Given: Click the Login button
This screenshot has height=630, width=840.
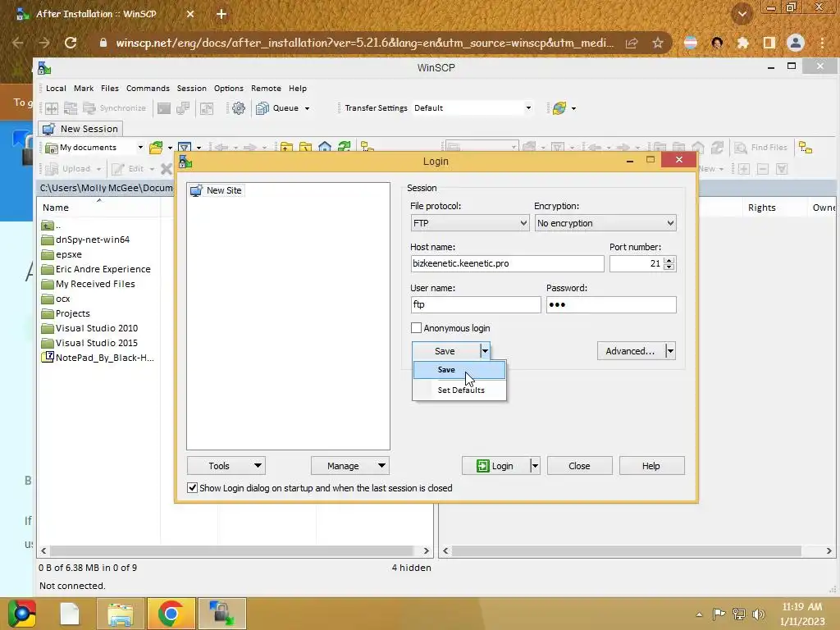Looking at the screenshot, I should pos(495,466).
